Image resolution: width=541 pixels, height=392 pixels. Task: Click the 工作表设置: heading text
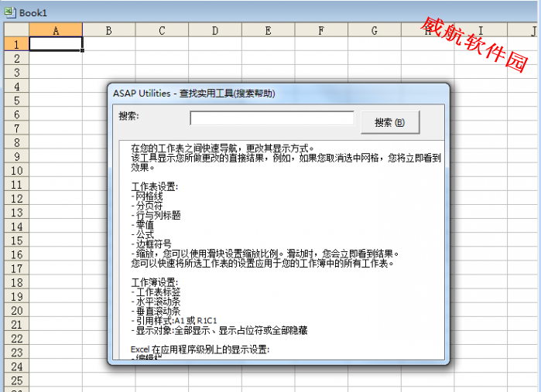click(x=155, y=187)
